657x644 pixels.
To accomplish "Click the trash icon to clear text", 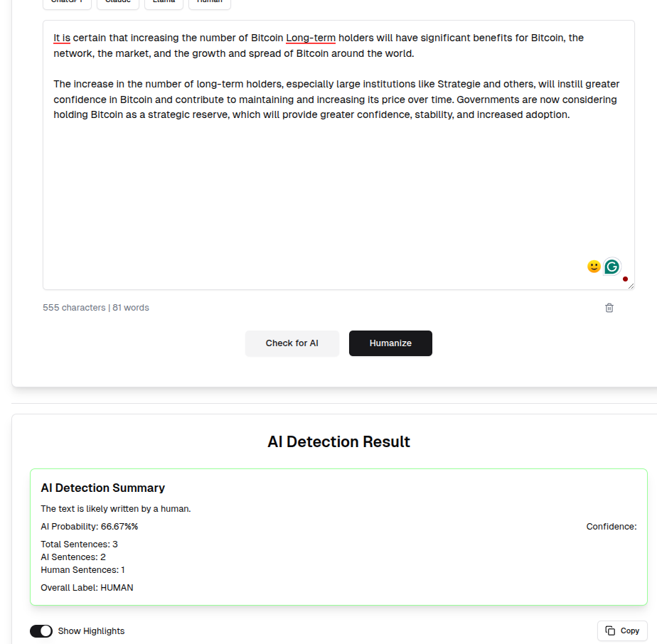I will pyautogui.click(x=609, y=308).
